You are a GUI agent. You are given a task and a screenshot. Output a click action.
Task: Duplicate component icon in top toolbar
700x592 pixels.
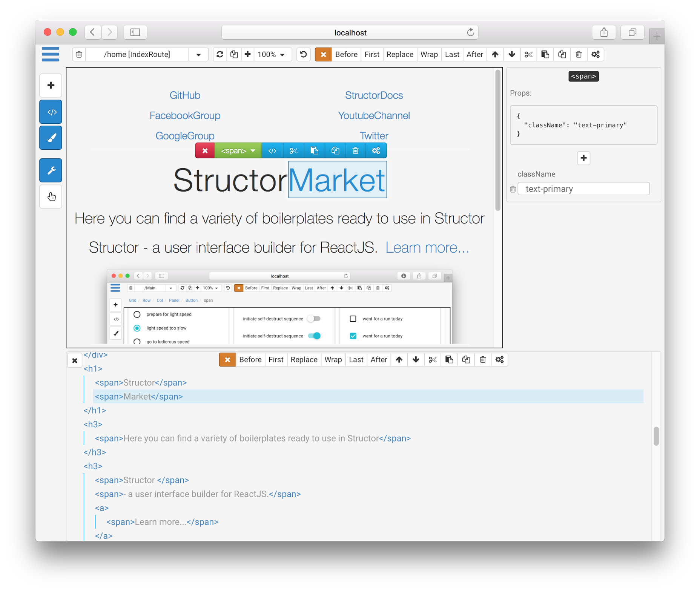click(562, 54)
